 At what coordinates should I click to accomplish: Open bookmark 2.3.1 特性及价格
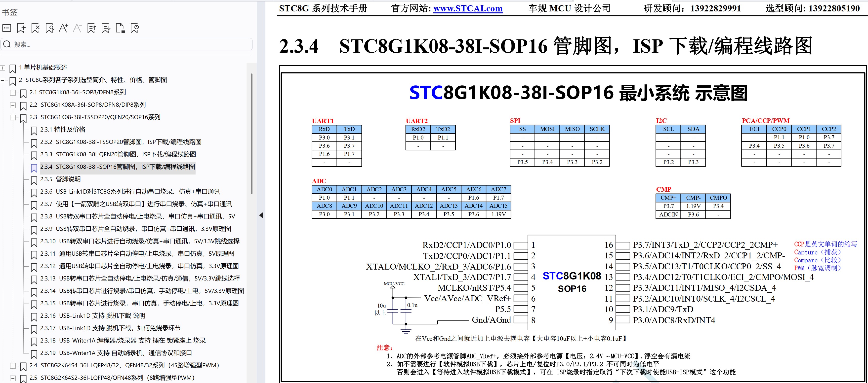63,130
